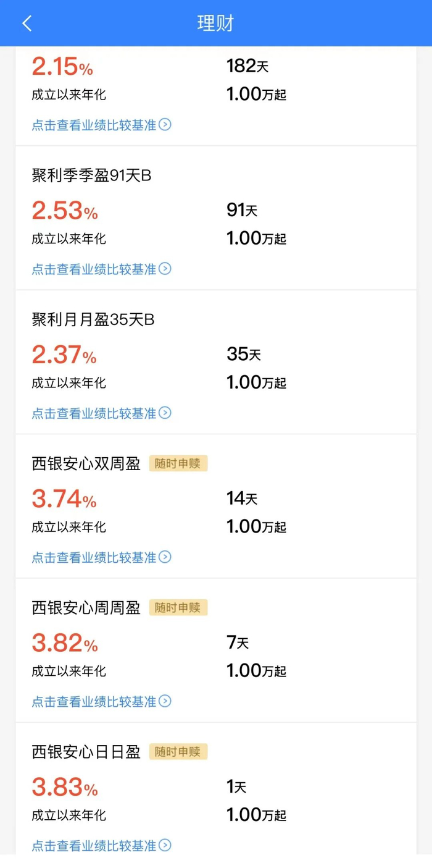Tap the 随时申赎 badge on 西银安心日日盈

(178, 752)
